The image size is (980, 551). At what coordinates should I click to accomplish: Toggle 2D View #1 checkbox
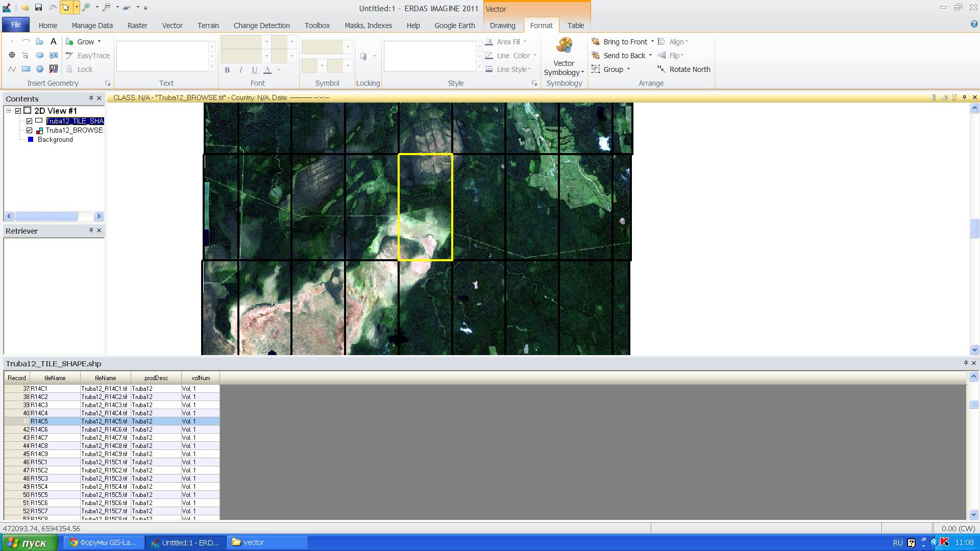18,111
